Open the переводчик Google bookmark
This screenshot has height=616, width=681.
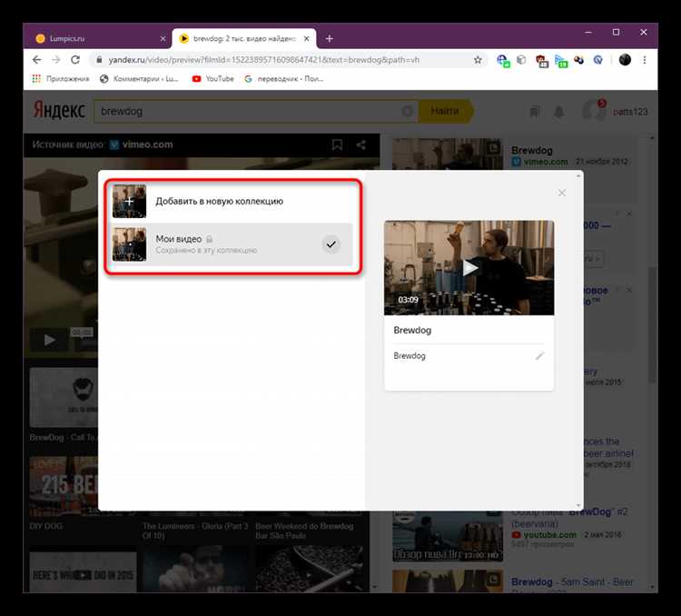click(284, 79)
